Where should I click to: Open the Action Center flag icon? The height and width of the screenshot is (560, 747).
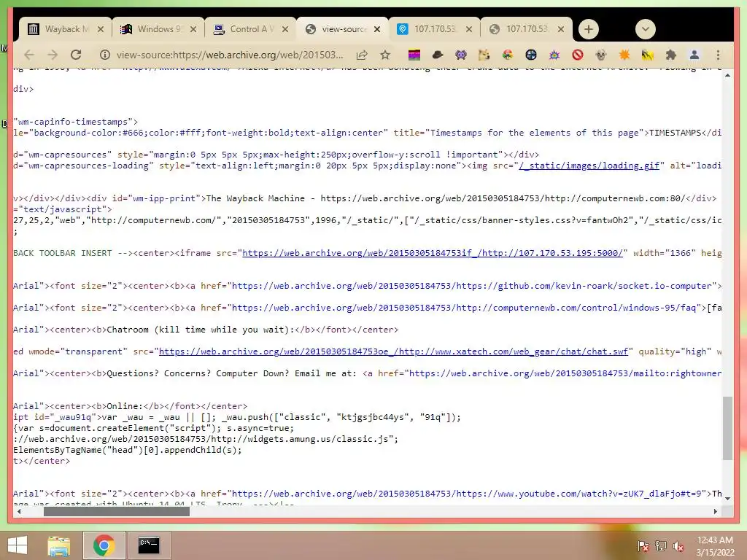(x=643, y=546)
